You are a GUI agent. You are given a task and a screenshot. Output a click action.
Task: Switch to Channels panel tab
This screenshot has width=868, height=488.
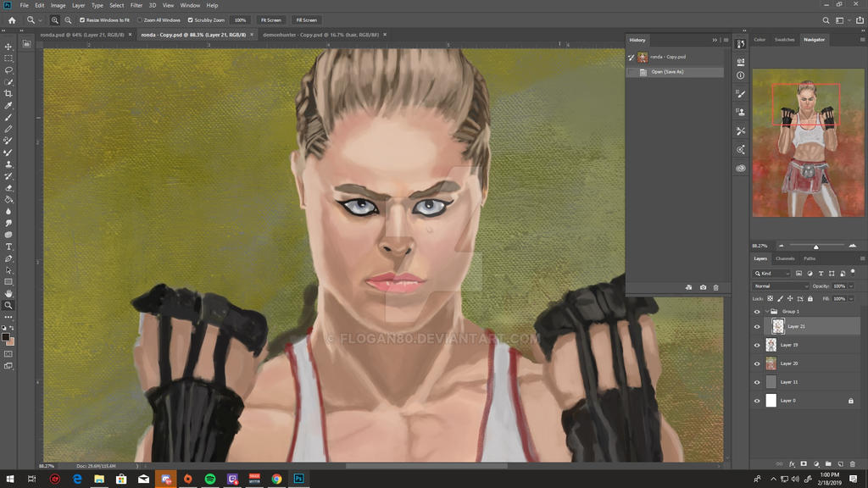(785, 258)
